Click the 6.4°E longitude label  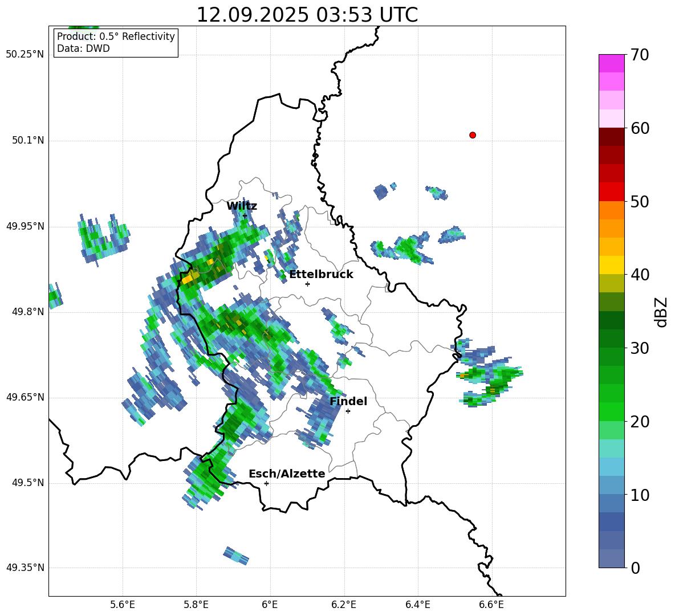click(x=417, y=605)
